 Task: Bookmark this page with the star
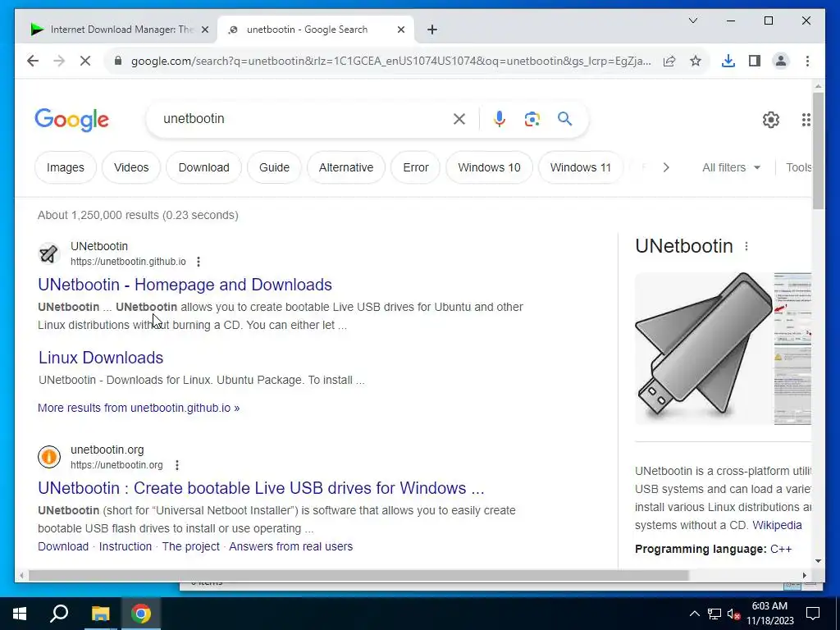(696, 61)
